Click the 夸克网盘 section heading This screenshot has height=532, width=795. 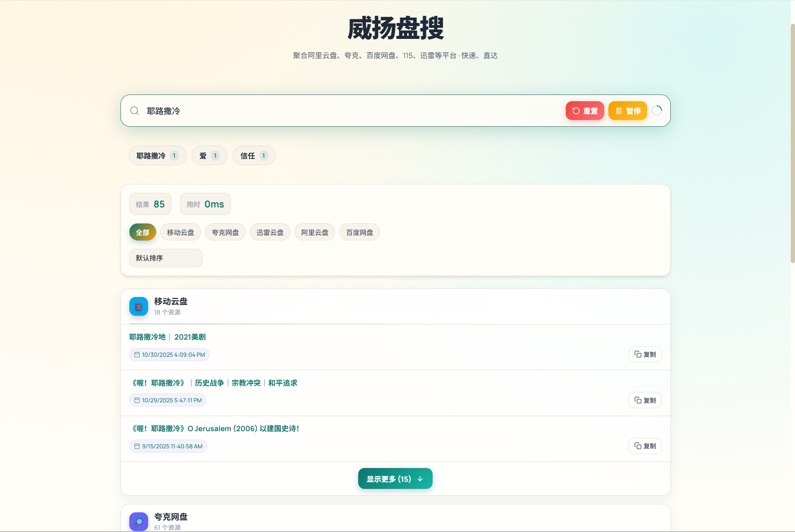pos(171,517)
